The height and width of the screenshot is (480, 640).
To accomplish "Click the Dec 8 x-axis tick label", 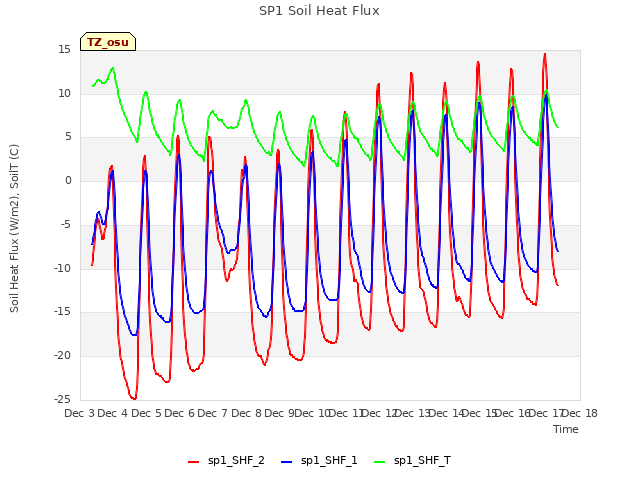I will [x=246, y=413].
